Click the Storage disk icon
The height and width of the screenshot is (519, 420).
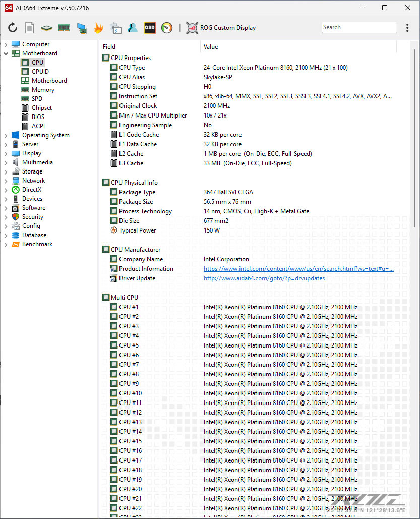[x=16, y=171]
